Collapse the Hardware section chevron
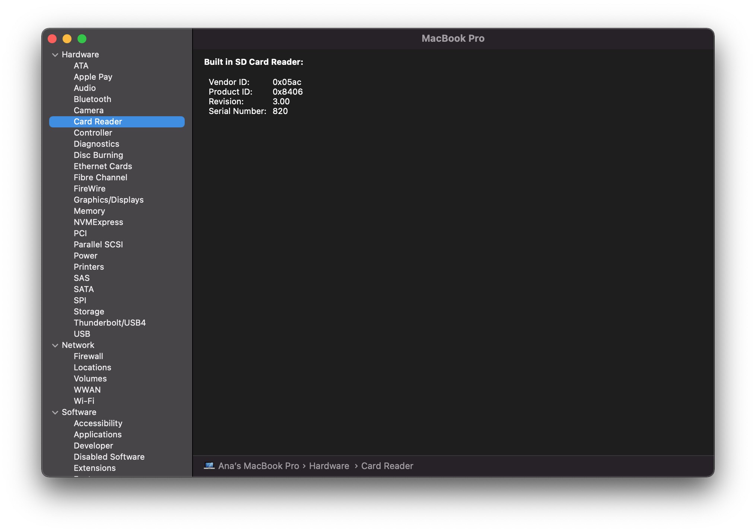The height and width of the screenshot is (532, 756). pyautogui.click(x=55, y=55)
